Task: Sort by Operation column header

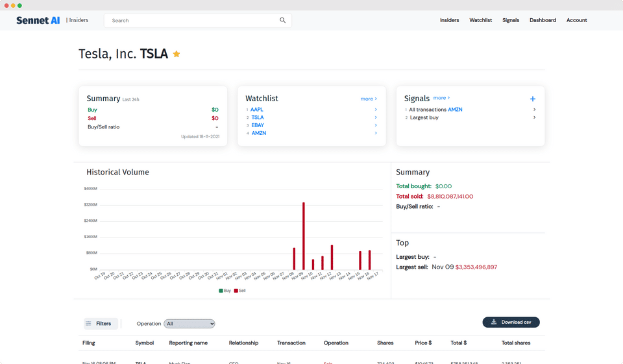Action: pos(336,343)
